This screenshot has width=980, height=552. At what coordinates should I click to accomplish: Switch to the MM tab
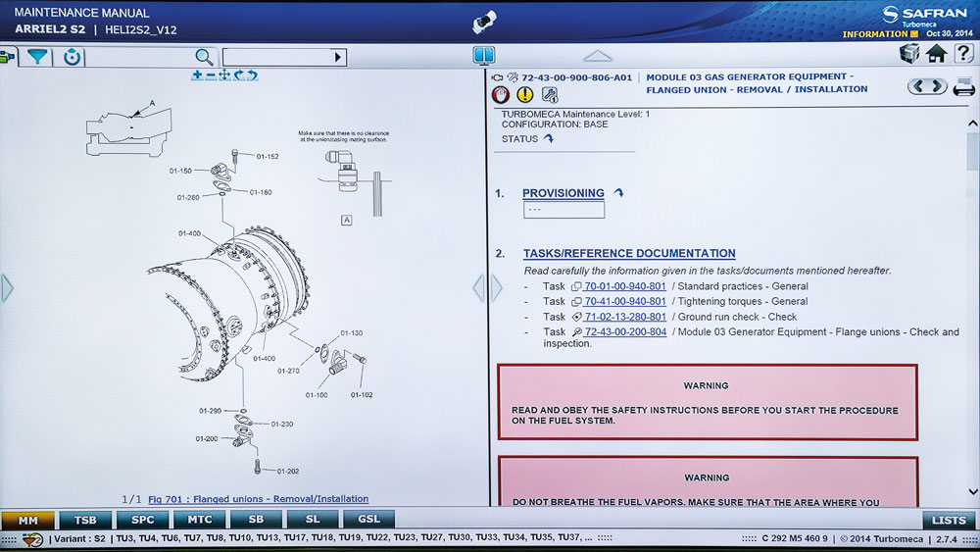click(27, 520)
